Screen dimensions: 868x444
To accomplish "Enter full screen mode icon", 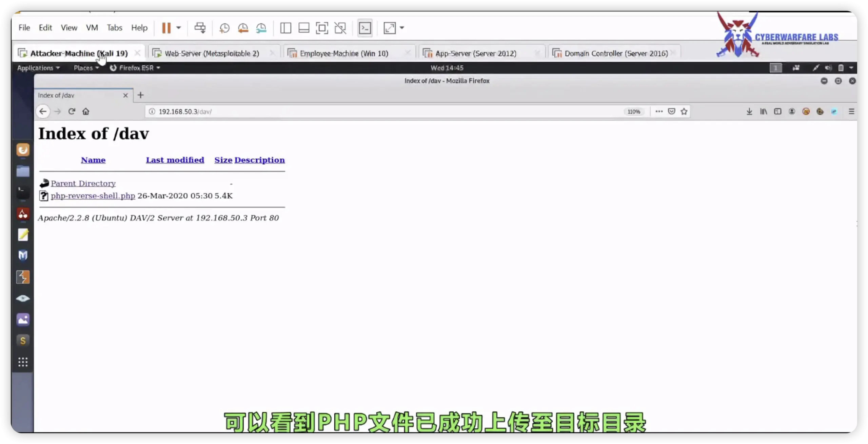I will pos(321,28).
